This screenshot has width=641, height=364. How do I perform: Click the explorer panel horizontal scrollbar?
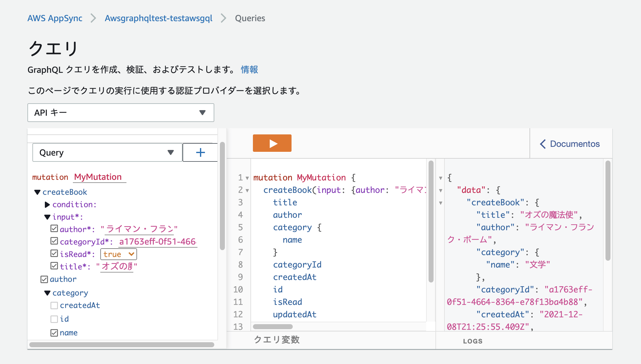coord(122,345)
